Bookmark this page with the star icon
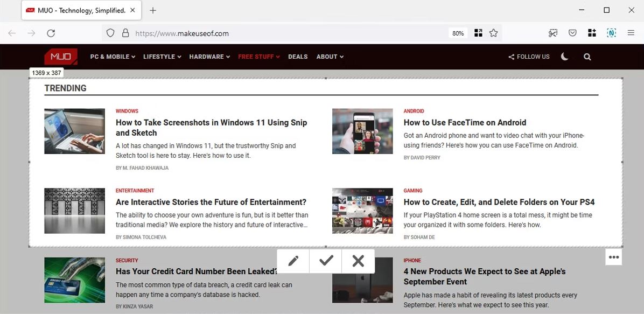The image size is (644, 314). (x=494, y=33)
